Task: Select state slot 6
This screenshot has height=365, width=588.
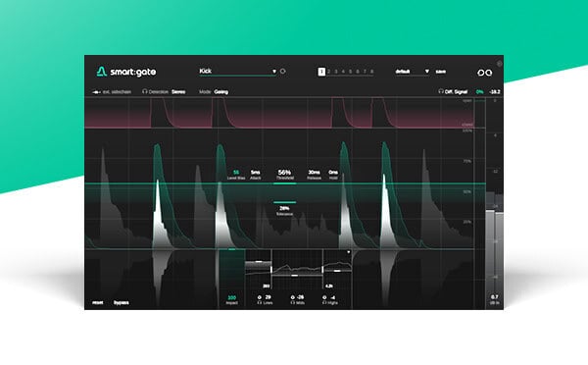Action: [358, 72]
